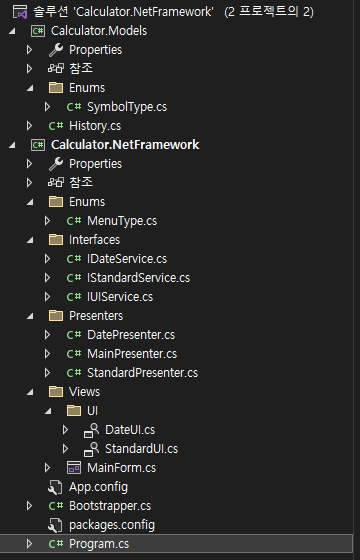Select 'MainPresenter.cs' file name
The width and height of the screenshot is (360, 560).
(x=132, y=354)
